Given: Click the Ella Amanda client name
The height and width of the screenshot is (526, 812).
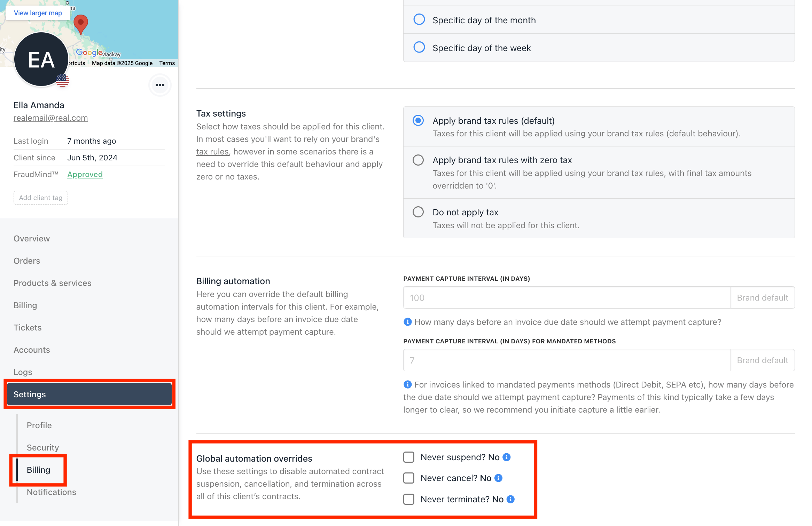Looking at the screenshot, I should [39, 105].
